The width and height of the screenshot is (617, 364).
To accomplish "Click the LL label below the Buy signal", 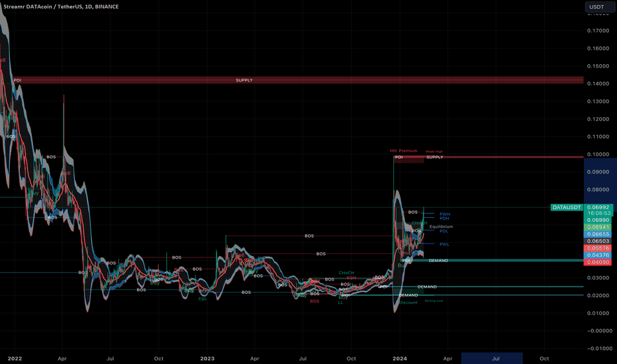I will tap(340, 302).
